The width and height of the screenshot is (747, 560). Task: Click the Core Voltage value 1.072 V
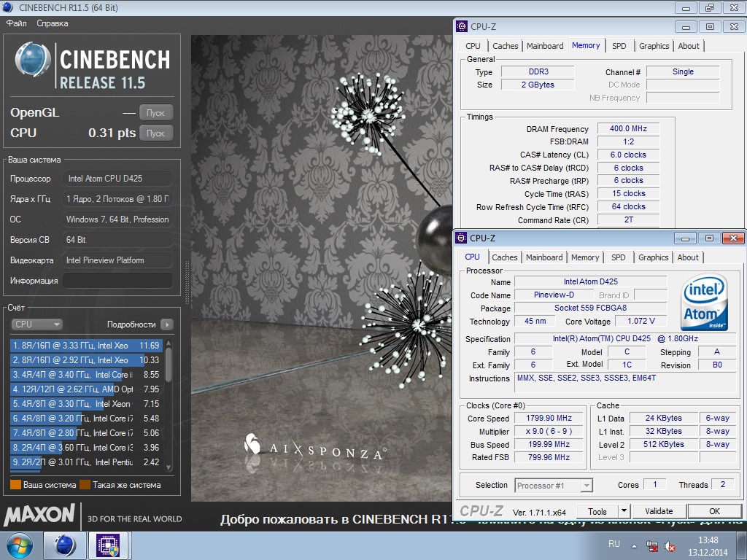click(x=640, y=321)
